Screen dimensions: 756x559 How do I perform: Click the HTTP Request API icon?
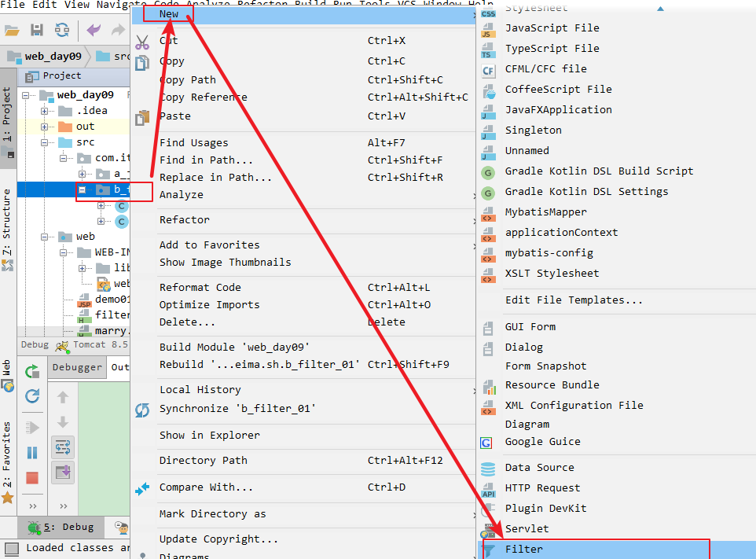coord(488,490)
